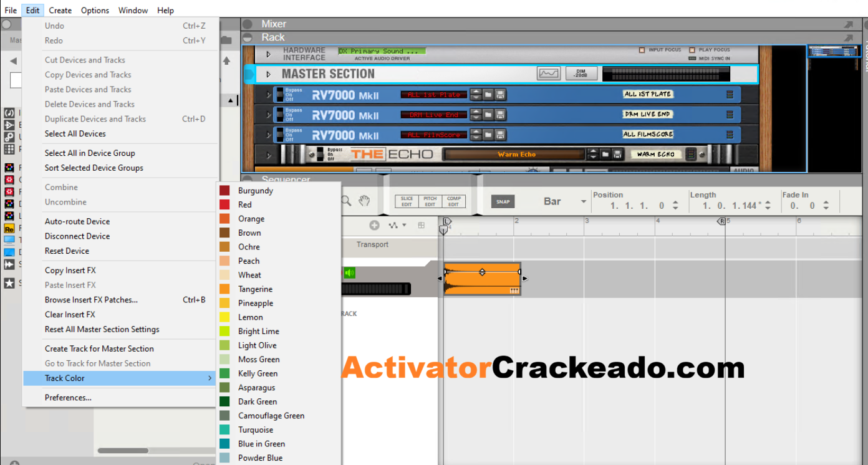
Task: Unfold the DRM Live End RV7000 device
Action: (x=269, y=115)
